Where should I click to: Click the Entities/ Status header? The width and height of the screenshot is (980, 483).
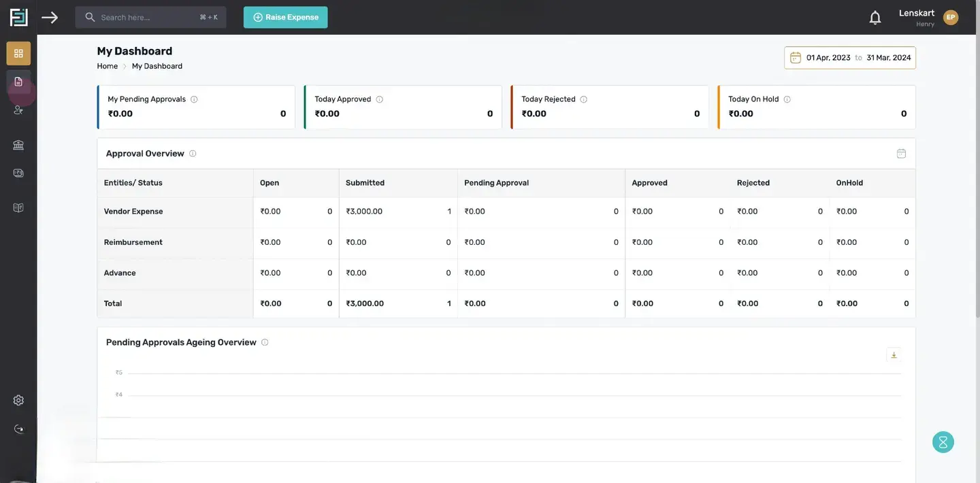pyautogui.click(x=133, y=183)
